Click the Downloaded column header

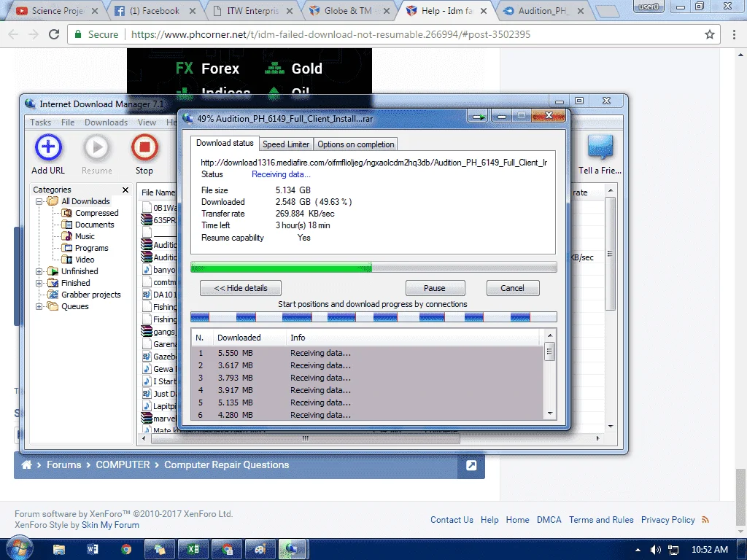(x=249, y=338)
